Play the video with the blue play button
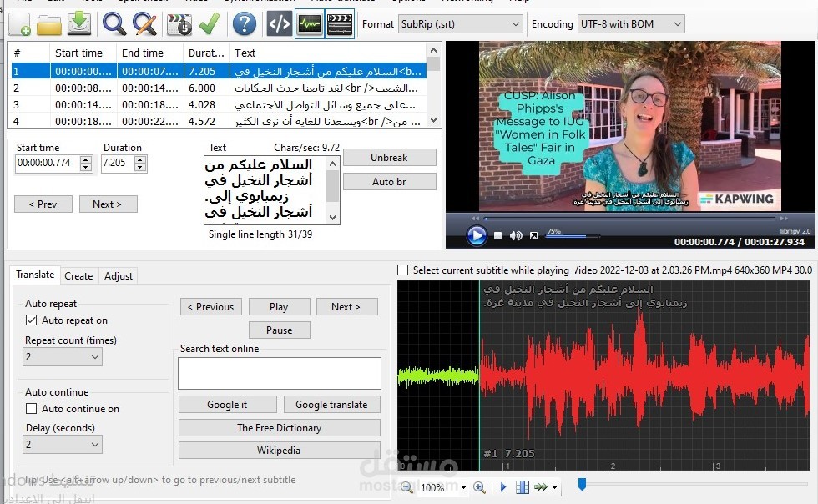The width and height of the screenshot is (818, 504). click(476, 236)
